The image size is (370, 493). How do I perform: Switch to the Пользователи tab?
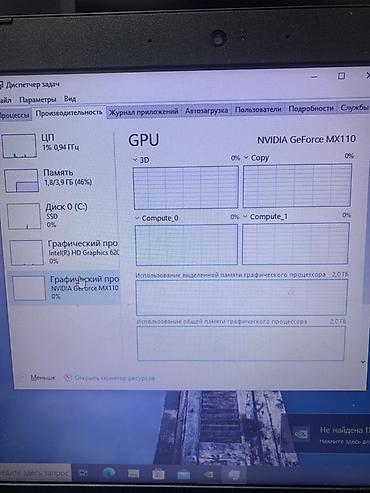258,109
